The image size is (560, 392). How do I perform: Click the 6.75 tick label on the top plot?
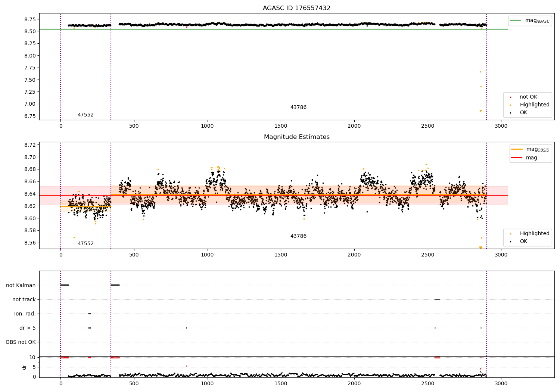(30, 116)
